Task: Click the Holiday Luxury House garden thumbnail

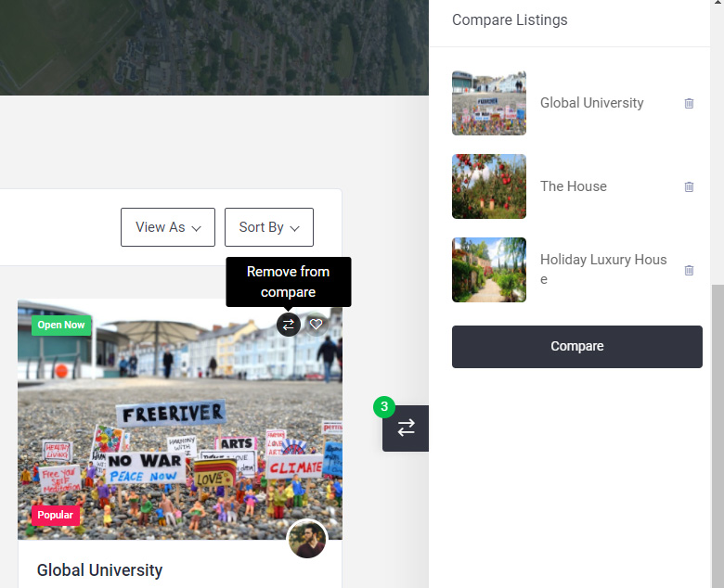Action: pos(489,270)
